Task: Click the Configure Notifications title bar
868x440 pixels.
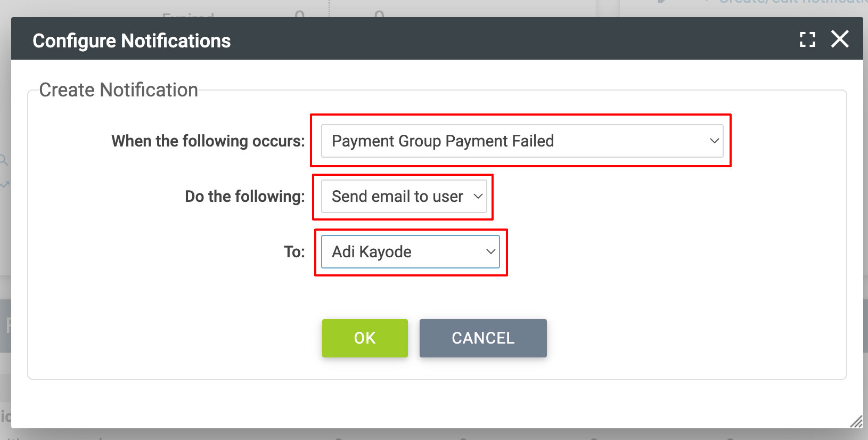Action: 132,39
